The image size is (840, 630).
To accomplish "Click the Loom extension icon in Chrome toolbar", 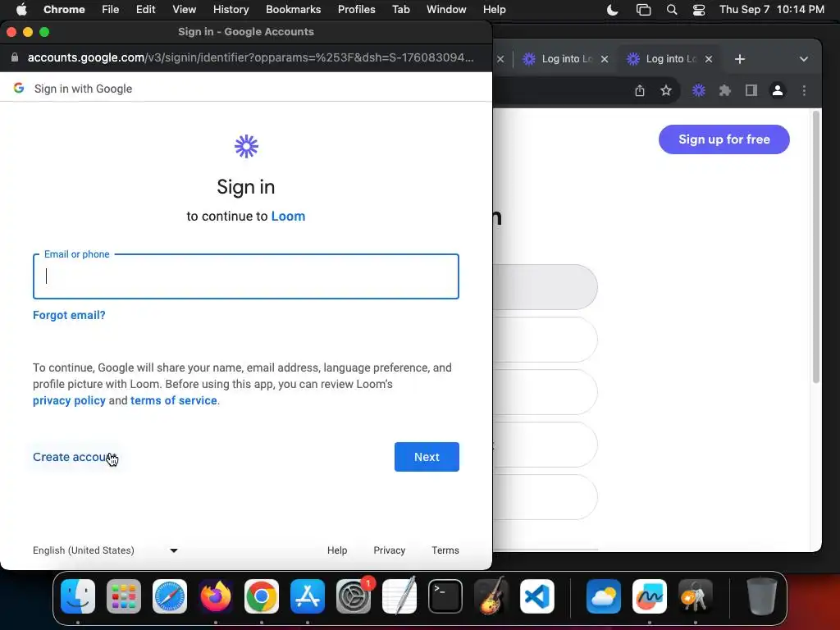I will (x=699, y=90).
